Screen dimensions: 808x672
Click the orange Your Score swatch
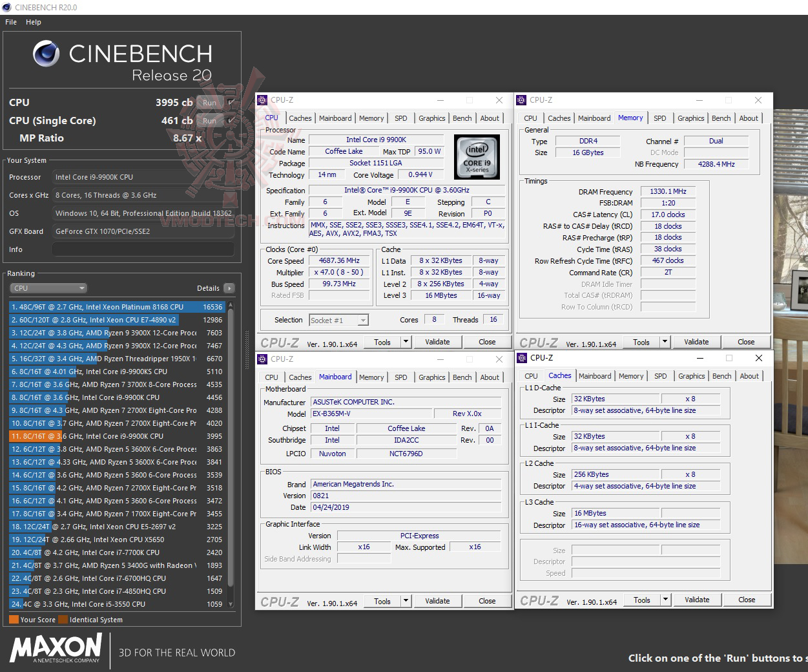14,620
